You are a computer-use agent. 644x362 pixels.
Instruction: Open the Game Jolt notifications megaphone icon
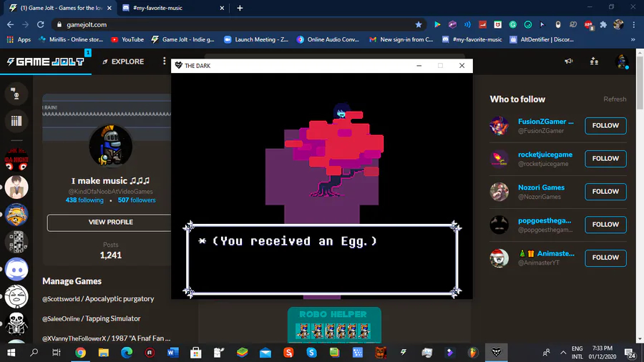568,61
